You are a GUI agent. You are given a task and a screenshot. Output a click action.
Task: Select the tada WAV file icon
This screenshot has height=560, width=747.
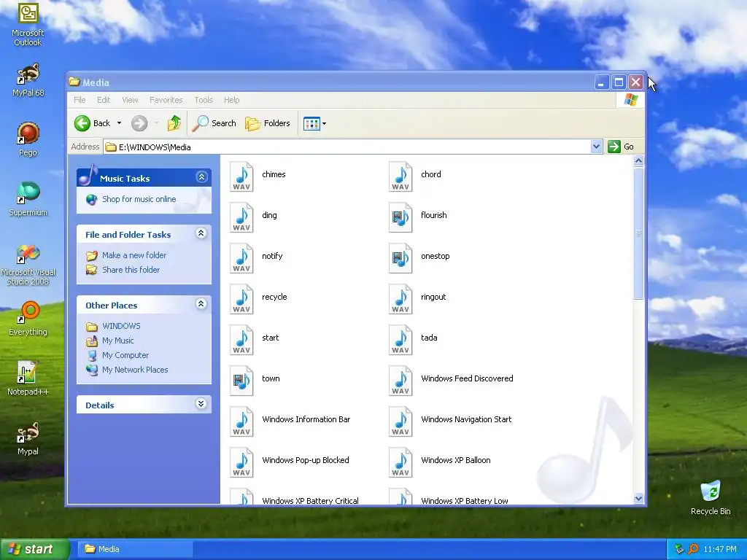coord(400,340)
